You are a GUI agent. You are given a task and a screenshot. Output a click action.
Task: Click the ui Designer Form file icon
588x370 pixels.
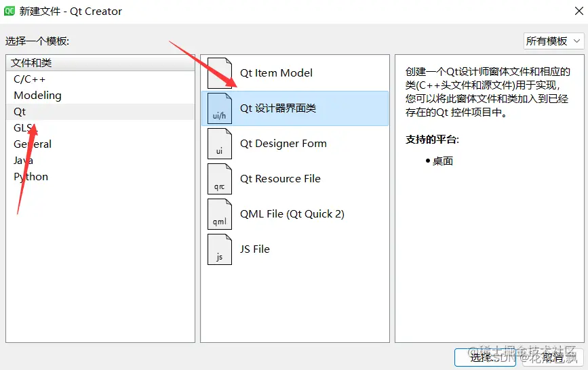[x=219, y=144]
